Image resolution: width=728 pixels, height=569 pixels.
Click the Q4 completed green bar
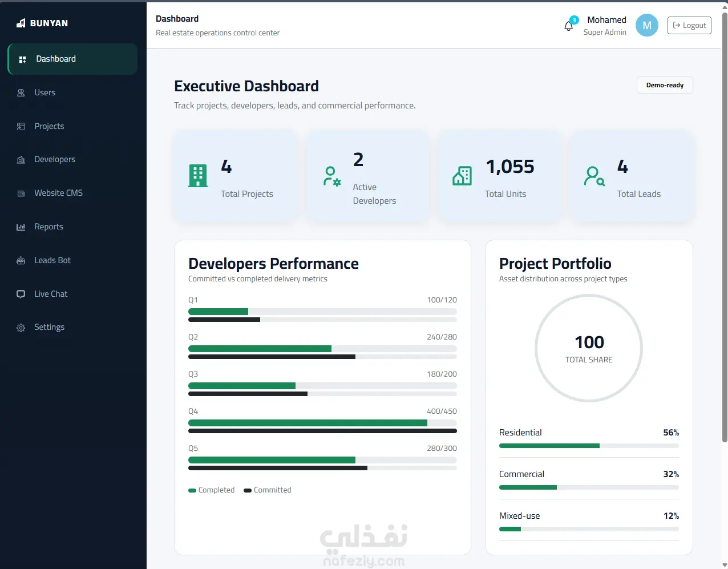(x=308, y=423)
